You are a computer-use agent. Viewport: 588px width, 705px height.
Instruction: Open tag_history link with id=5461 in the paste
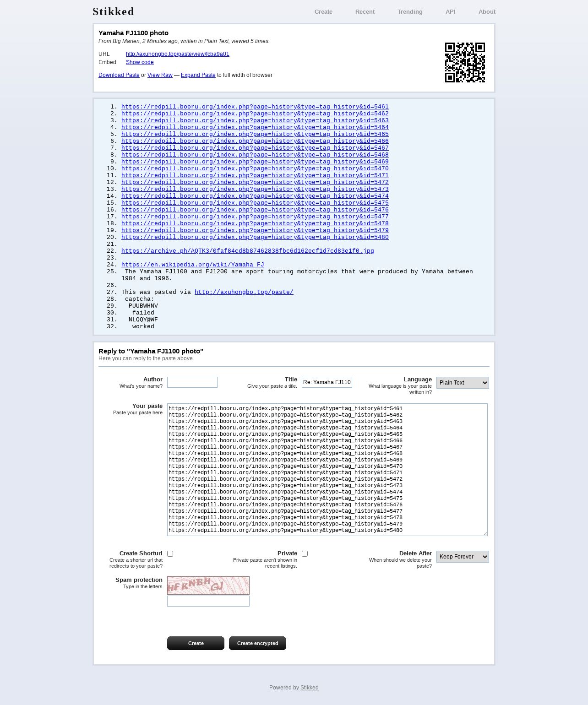tap(255, 107)
